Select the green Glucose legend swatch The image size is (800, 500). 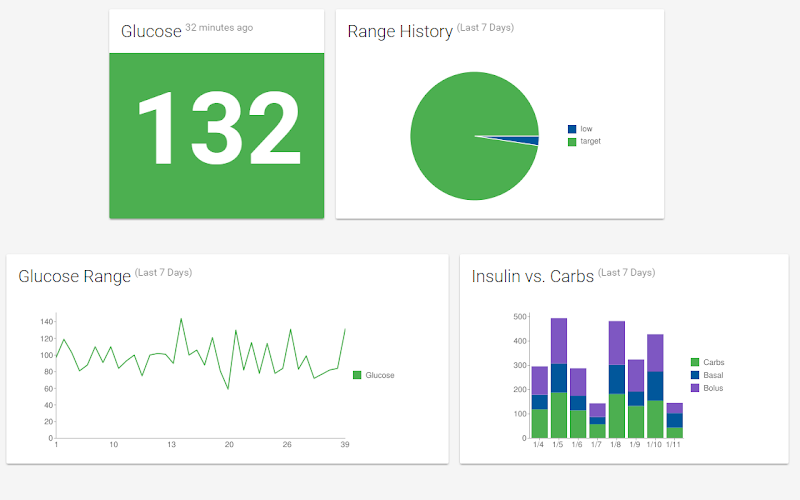click(x=357, y=375)
